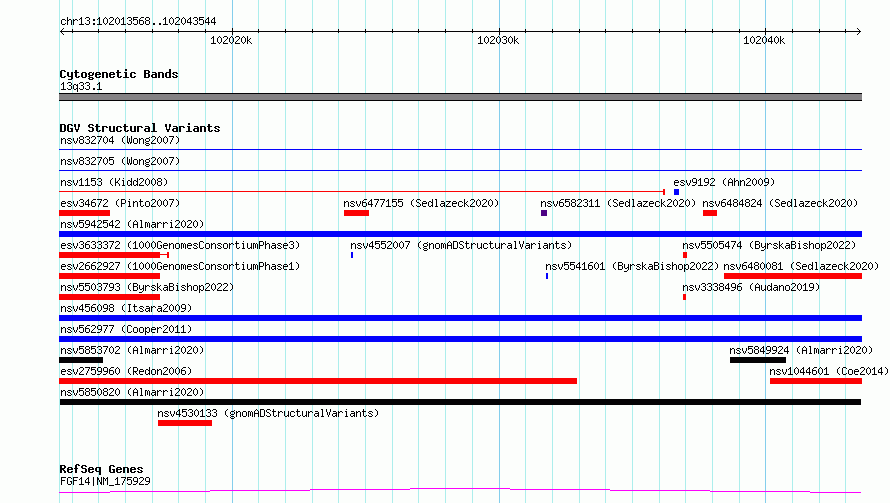Click the black bar under nsv5849924

(758, 360)
